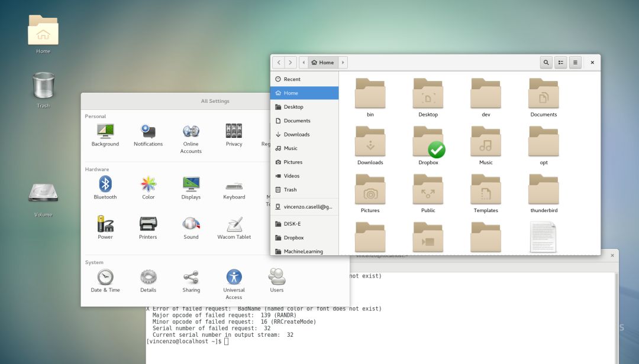
Task: Select the bin folder in Files
Action: pyautogui.click(x=370, y=97)
